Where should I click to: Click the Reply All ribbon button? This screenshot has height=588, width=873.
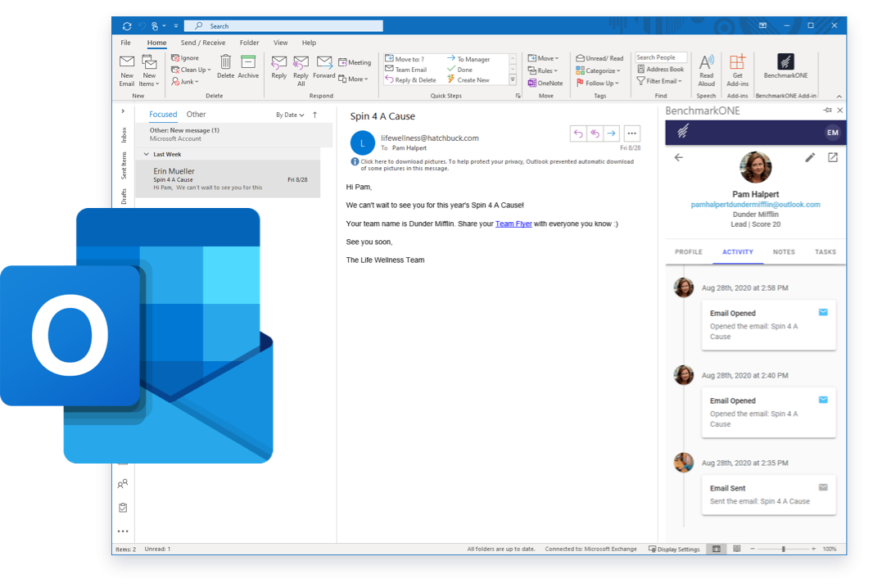(301, 70)
